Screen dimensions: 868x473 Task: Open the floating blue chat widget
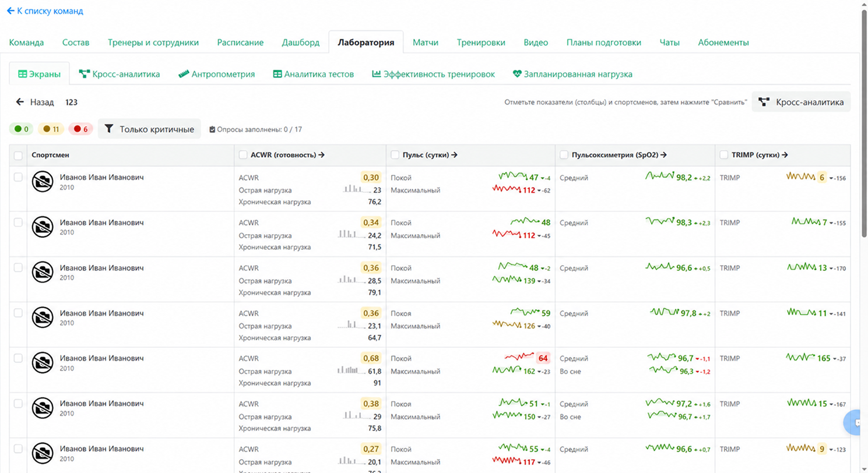click(x=854, y=423)
